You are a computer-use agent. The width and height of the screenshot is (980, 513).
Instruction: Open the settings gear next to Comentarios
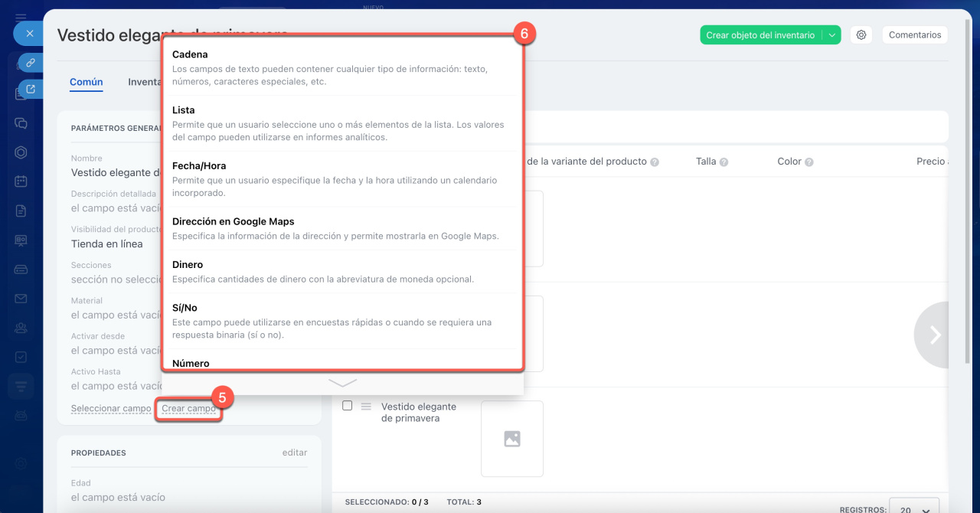[861, 35]
